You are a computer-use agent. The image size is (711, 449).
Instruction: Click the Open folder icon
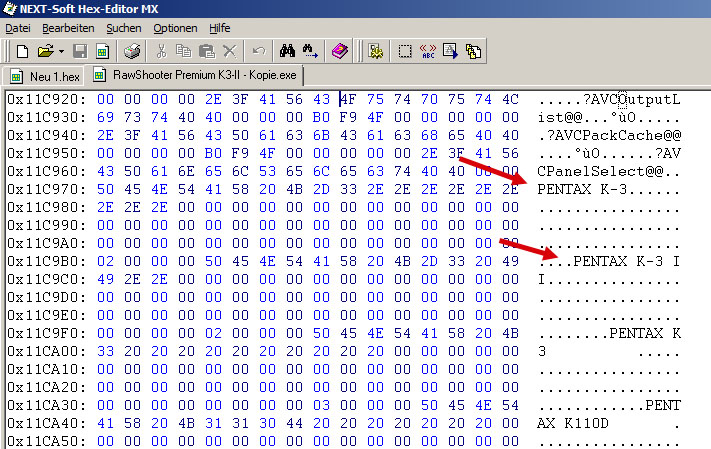pyautogui.click(x=44, y=51)
